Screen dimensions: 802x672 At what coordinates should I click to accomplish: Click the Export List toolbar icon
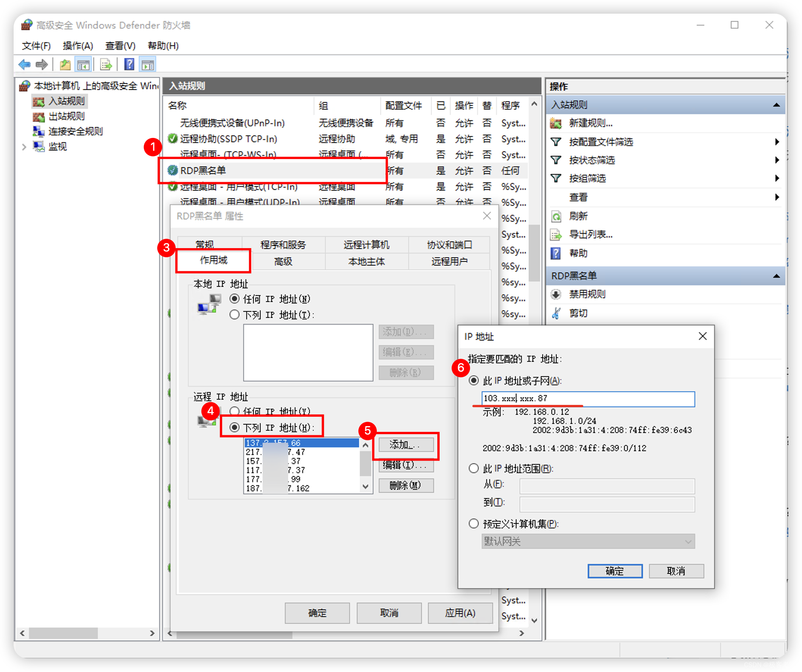(x=106, y=64)
